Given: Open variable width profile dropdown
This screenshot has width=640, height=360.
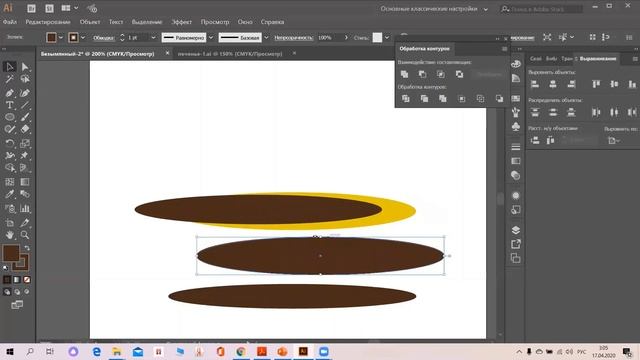Looking at the screenshot, I should point(211,38).
